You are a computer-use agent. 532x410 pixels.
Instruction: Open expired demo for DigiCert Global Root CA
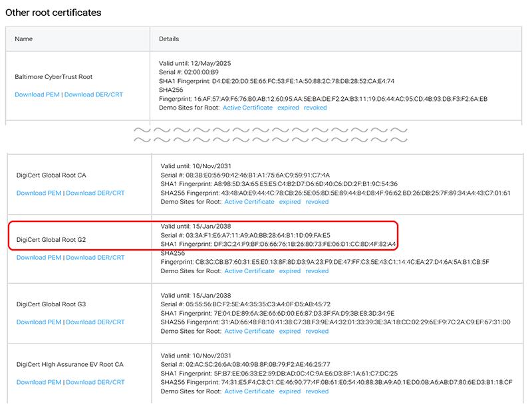(290, 202)
